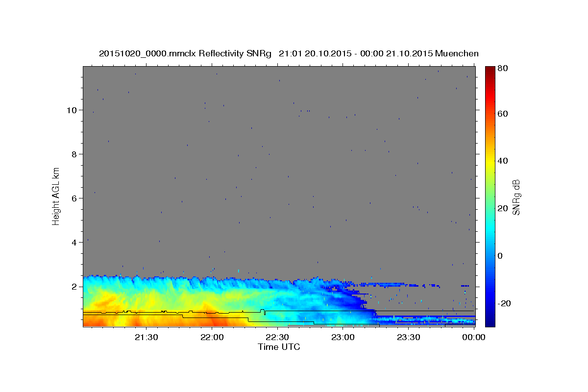Viewport: 588px width, 392px height.
Task: Click the colorbar value 40
Action: [x=503, y=161]
